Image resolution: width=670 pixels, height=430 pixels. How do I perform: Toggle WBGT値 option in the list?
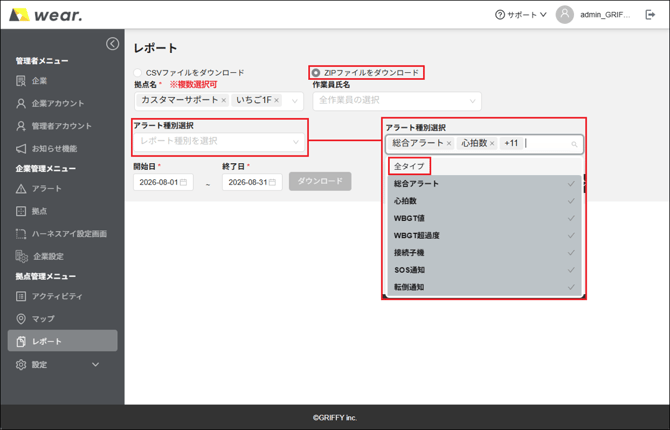point(484,218)
